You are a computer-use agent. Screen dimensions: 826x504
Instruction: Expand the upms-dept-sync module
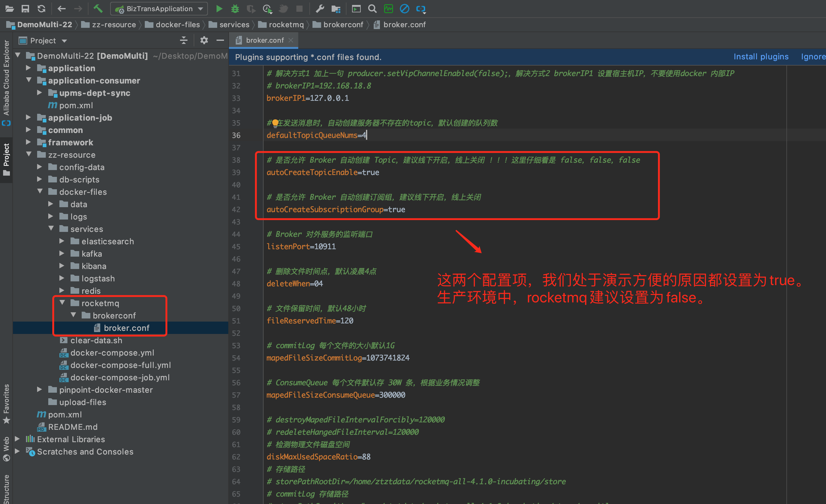click(x=40, y=92)
